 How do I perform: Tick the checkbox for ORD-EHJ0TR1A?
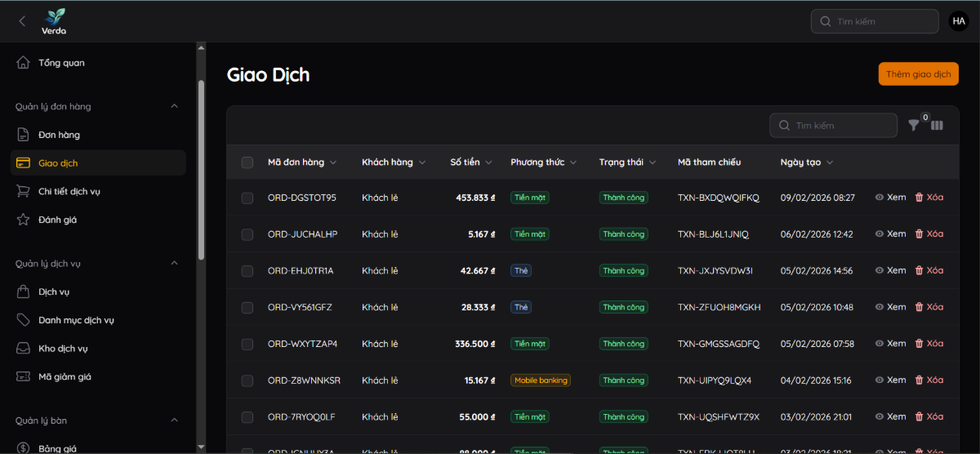(x=247, y=270)
